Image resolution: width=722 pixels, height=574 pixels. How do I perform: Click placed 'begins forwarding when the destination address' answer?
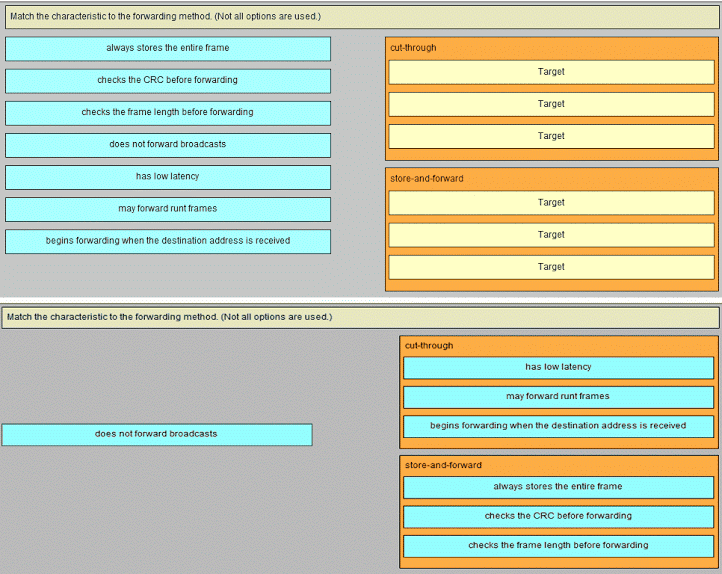tap(558, 426)
